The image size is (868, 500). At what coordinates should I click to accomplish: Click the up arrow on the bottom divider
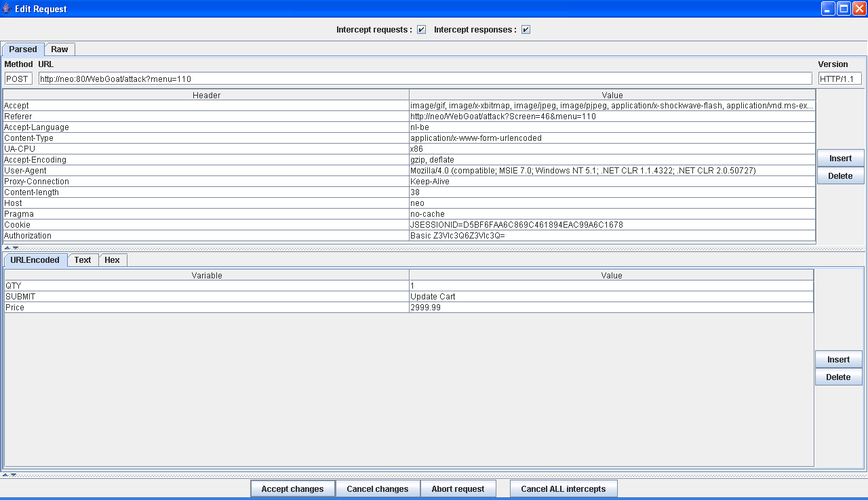5,475
